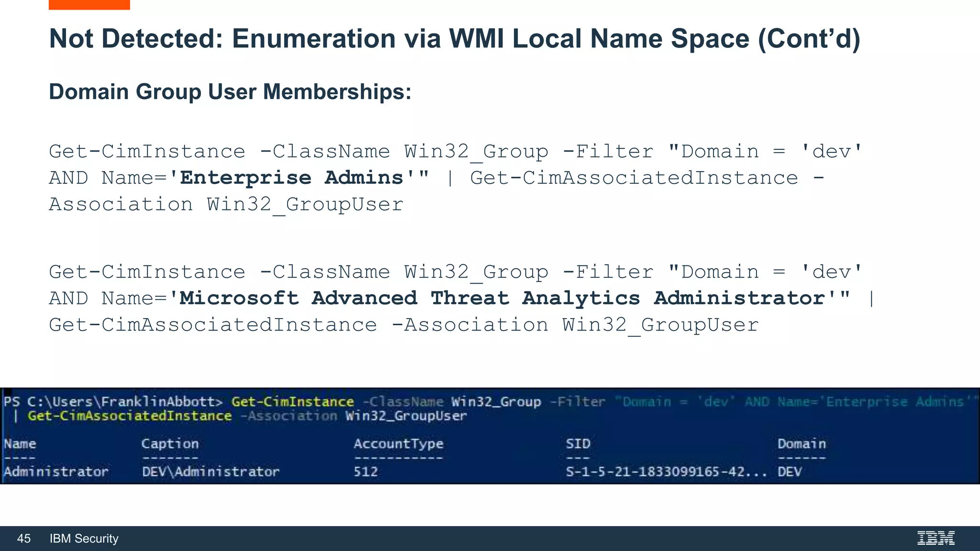Click the AccountType value 512

pos(366,472)
